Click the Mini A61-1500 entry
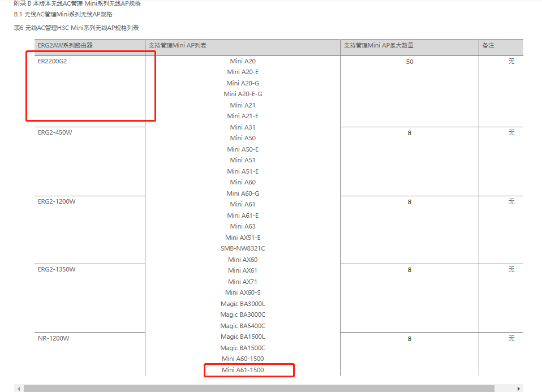The image size is (542, 392). [x=243, y=370]
